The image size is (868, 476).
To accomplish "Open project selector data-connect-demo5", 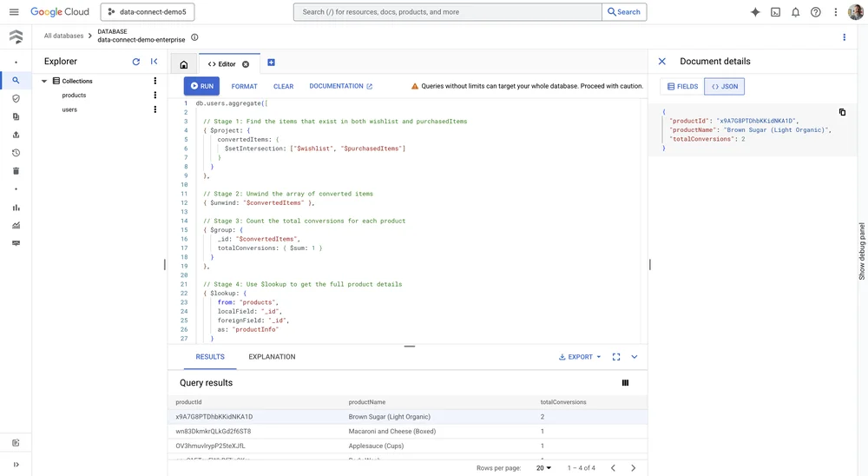I will (148, 11).
